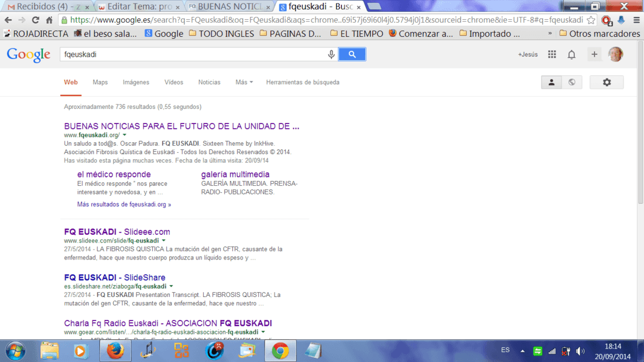Open the FQ EUSKADI - SlideShare result
This screenshot has width=644, height=362.
coord(115,277)
